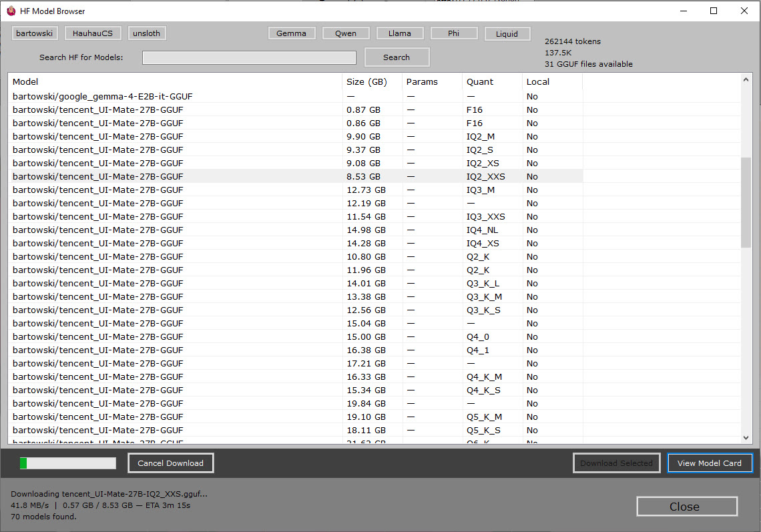Viewport: 761px width, 532px height.
Task: Select the IQ4_NL quant row
Action: coord(296,230)
